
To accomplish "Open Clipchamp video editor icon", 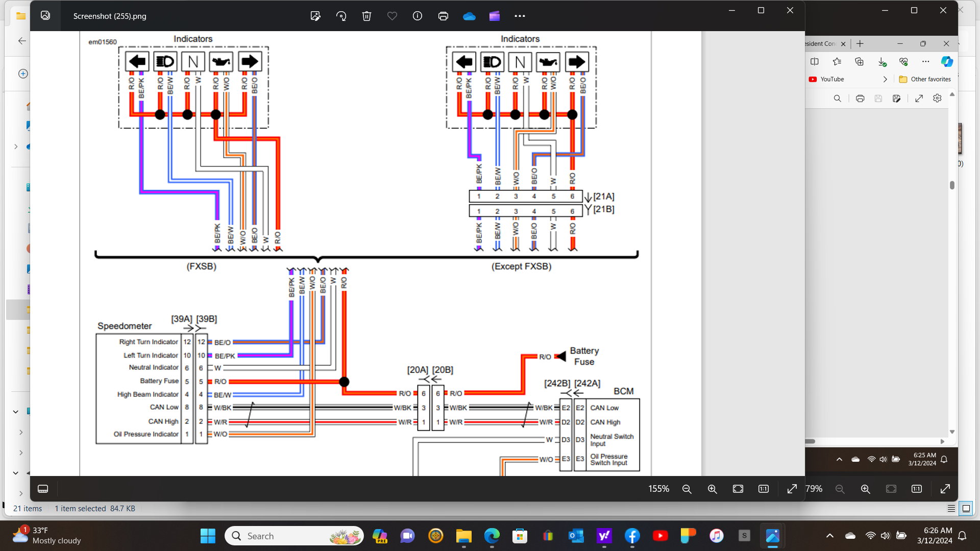I will [495, 16].
